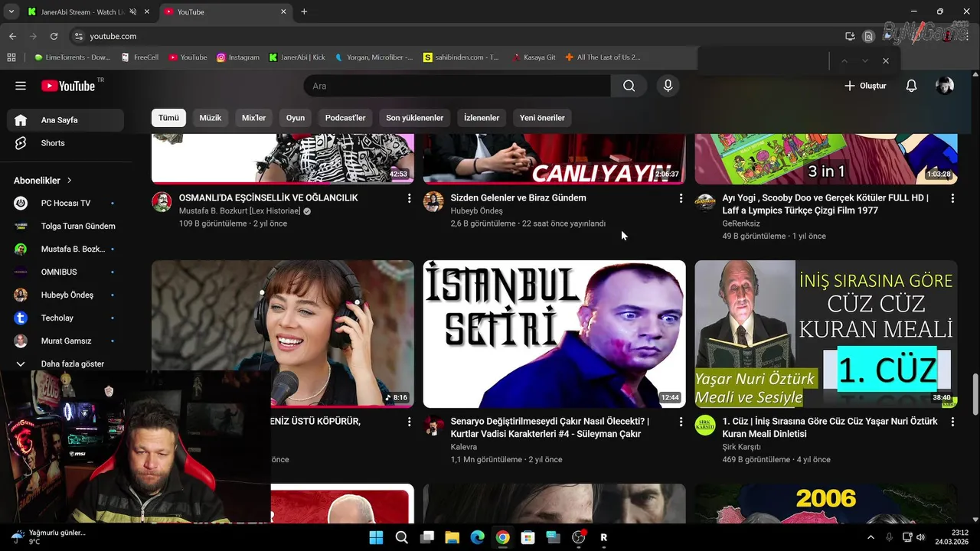Open more options for Ayı Yogi video
The height and width of the screenshot is (551, 980).
952,198
